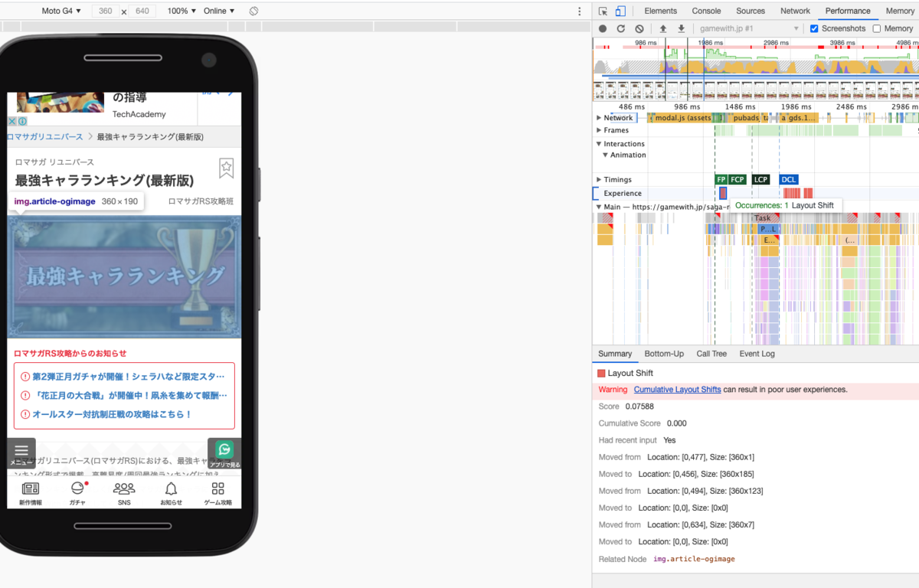The height and width of the screenshot is (588, 919).
Task: Select the DCL timing marker
Action: tap(788, 179)
